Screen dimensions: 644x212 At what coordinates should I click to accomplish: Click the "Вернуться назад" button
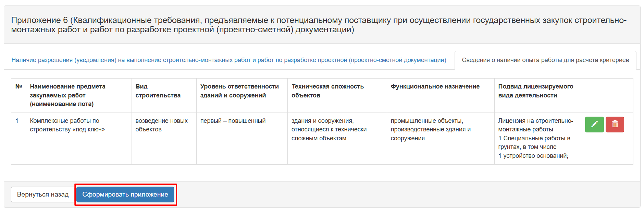point(43,195)
